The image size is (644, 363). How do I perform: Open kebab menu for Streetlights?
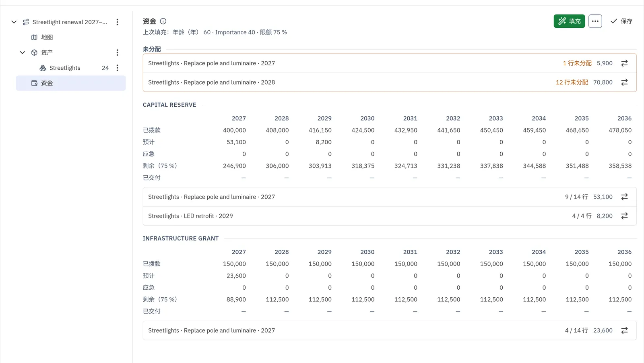click(x=117, y=68)
